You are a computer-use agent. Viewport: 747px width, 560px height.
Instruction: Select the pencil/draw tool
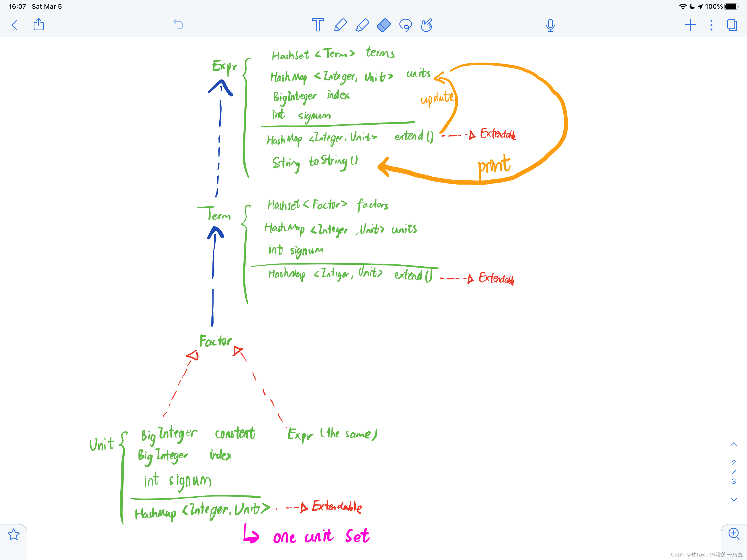coord(338,25)
